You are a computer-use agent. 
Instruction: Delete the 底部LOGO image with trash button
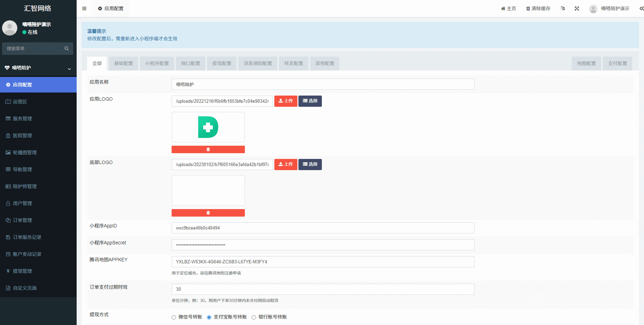point(208,213)
